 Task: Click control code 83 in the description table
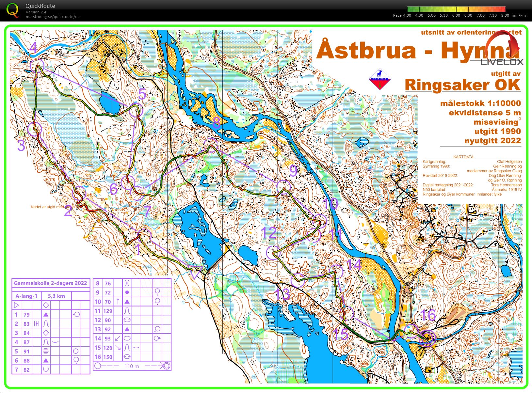pyautogui.click(x=26, y=324)
